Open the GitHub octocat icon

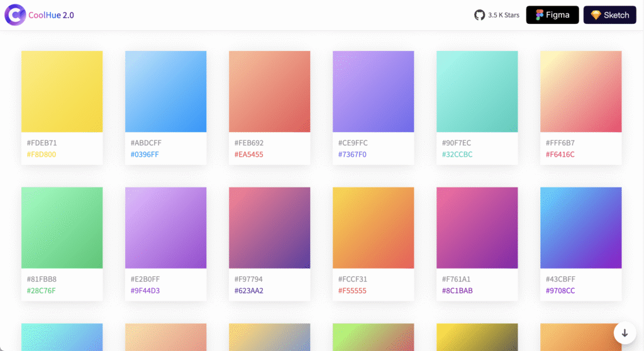tap(479, 15)
